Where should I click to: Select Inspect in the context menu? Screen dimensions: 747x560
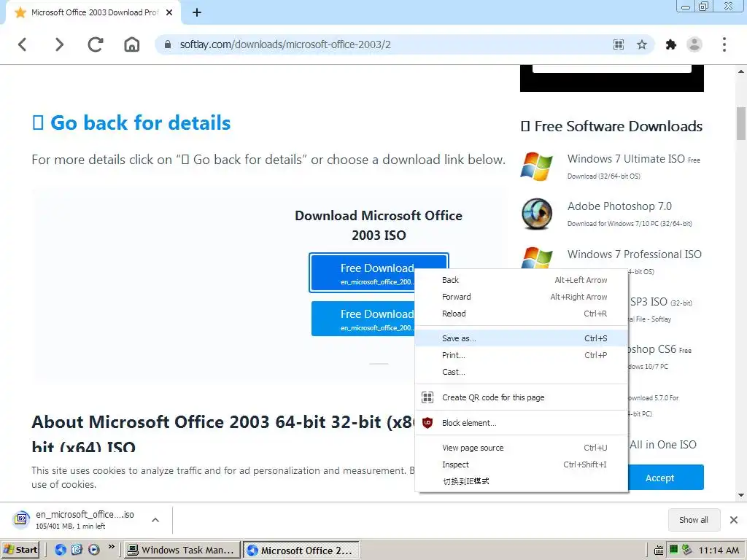521,464
